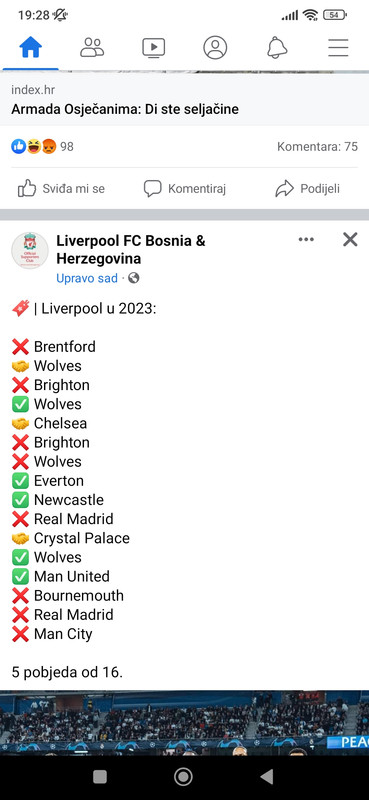Viewport: 369px width, 800px height.
Task: Open the hamburger menu icon
Action: coord(338,48)
